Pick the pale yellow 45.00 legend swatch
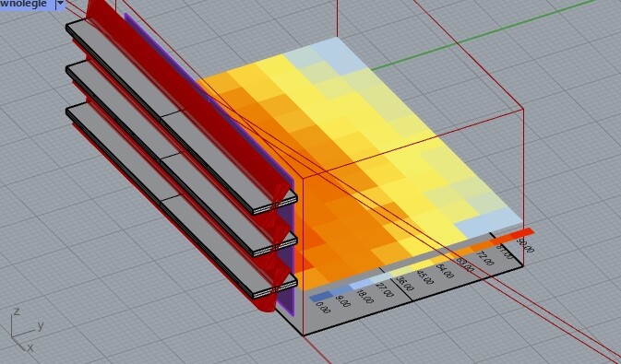Viewport: 621px width, 364px height. 421,266
